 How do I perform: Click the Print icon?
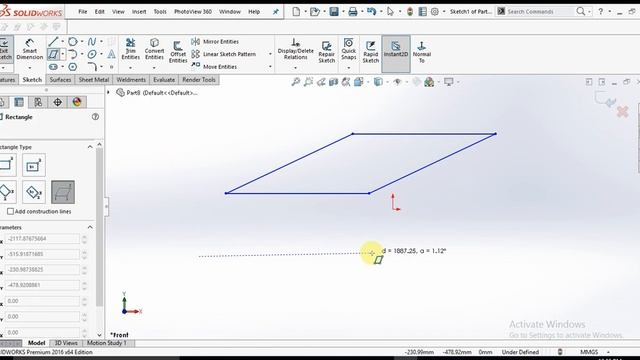353,12
